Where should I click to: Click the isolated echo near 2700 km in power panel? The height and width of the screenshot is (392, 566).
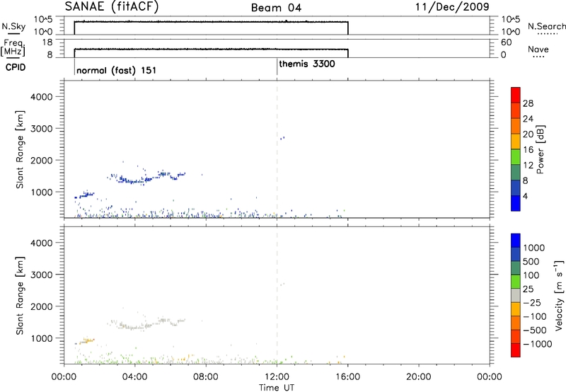(x=282, y=138)
